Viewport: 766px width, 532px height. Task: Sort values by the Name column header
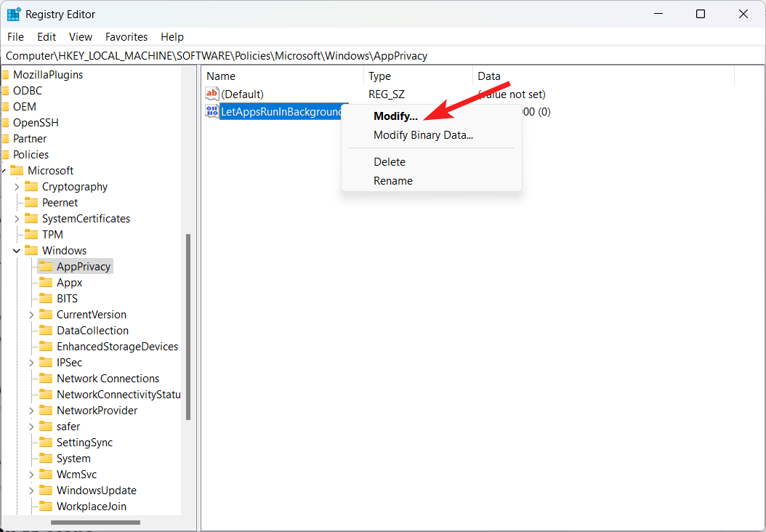(283, 76)
